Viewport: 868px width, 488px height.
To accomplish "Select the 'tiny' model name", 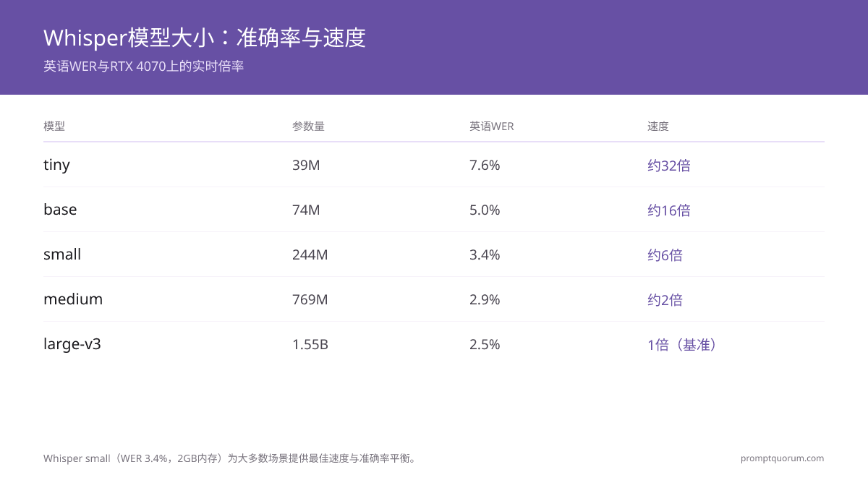I will pyautogui.click(x=56, y=165).
